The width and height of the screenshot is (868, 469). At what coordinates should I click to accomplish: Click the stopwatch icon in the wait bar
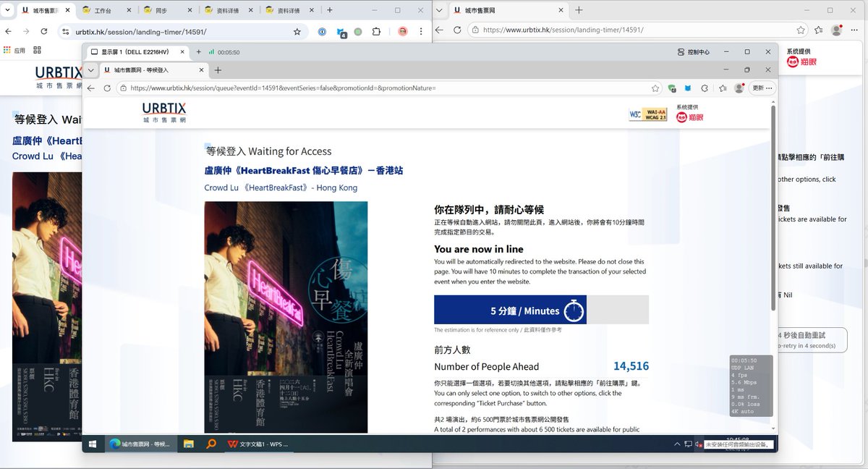(x=574, y=310)
